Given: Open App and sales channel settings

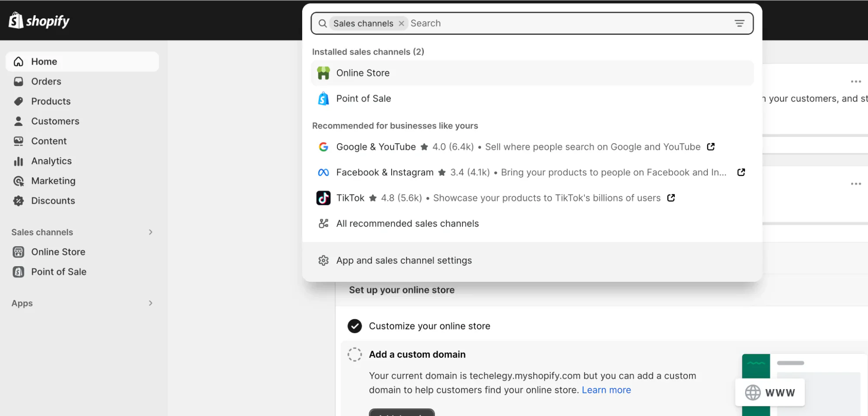Looking at the screenshot, I should coord(403,260).
